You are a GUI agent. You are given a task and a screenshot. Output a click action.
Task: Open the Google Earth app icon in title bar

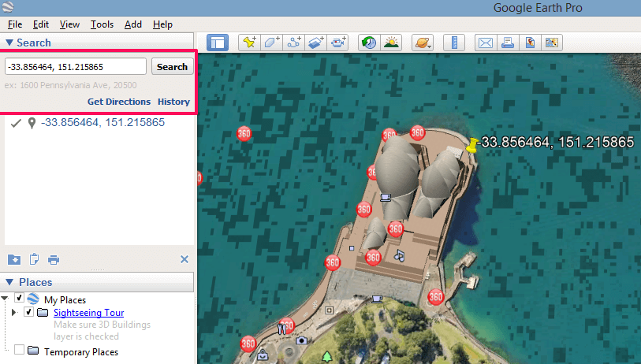click(x=7, y=7)
